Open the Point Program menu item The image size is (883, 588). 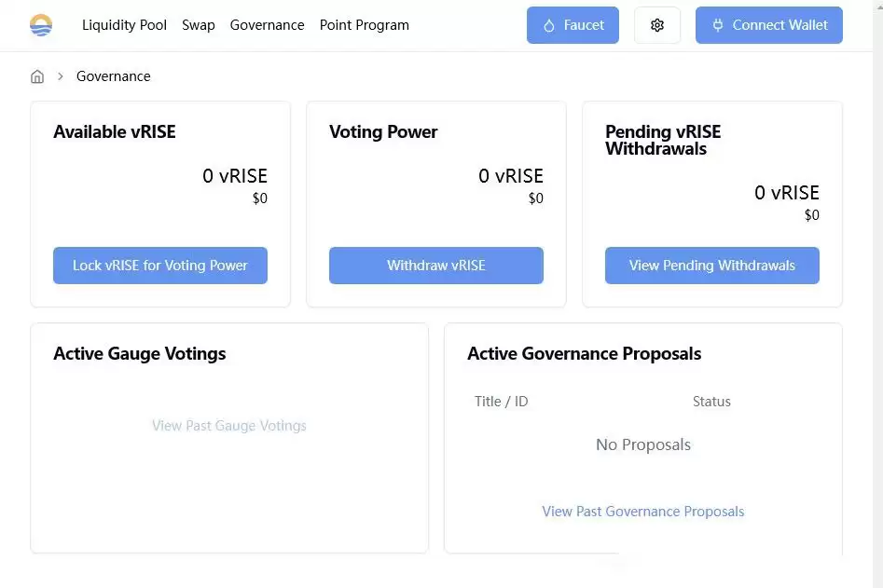click(364, 25)
